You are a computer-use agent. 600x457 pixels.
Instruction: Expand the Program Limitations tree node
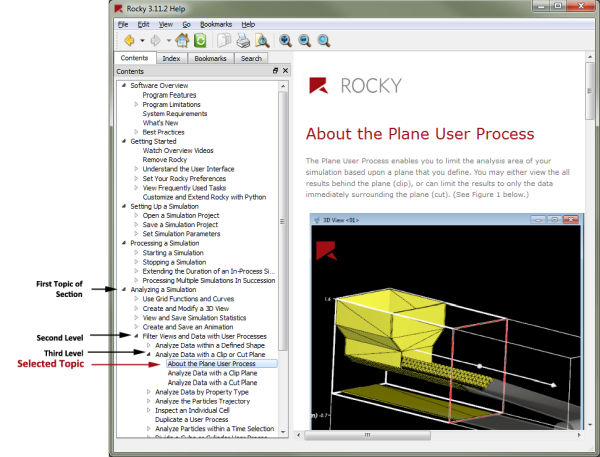137,105
